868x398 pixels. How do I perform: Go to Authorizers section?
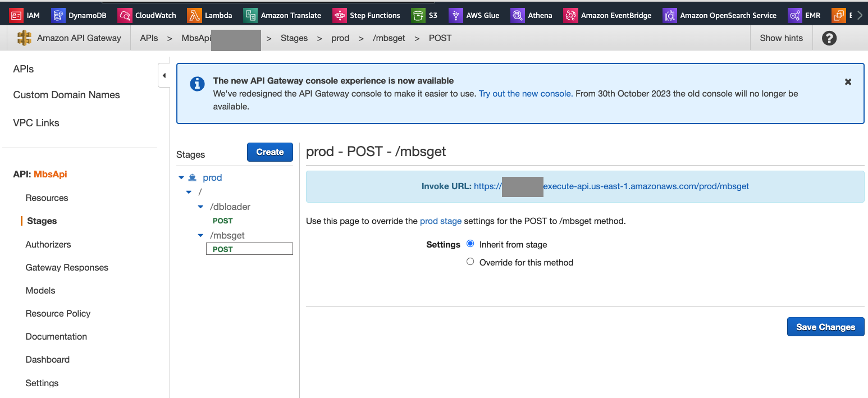(x=48, y=244)
